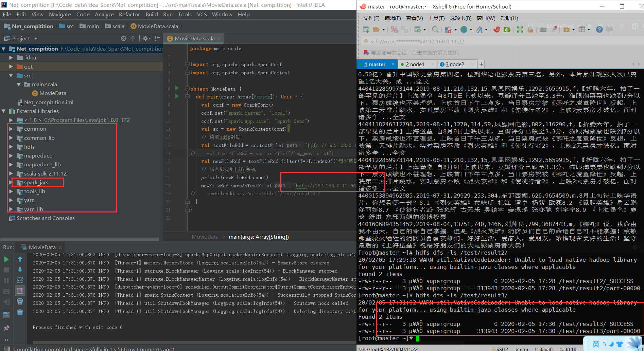644x351 pixels.
Task: Open the Refactor menu
Action: tap(129, 14)
